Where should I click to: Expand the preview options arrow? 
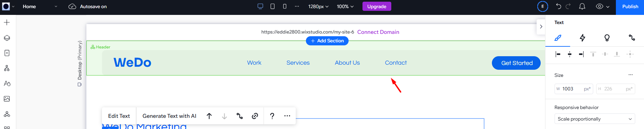(x=608, y=7)
